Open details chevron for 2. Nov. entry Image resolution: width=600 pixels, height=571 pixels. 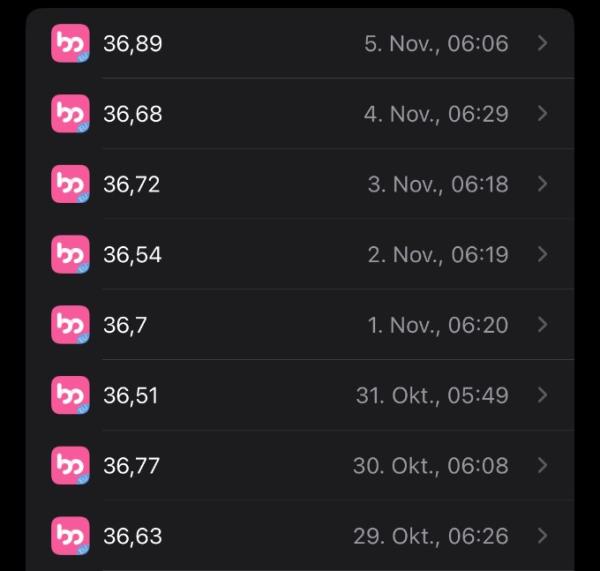pos(542,255)
